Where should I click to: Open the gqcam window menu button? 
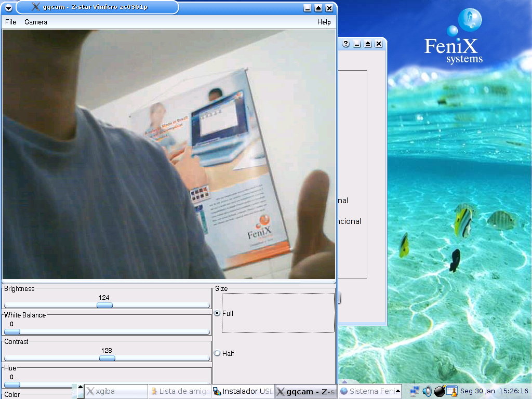pyautogui.click(x=8, y=7)
